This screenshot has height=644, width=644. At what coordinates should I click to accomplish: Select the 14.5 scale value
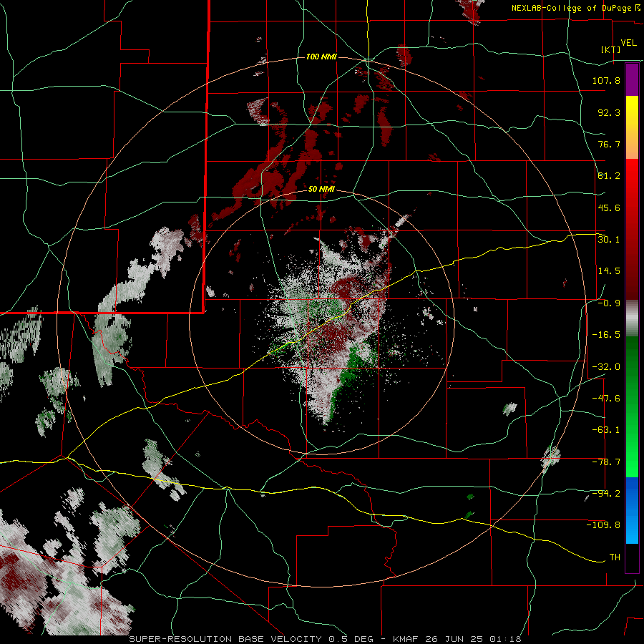609,271
